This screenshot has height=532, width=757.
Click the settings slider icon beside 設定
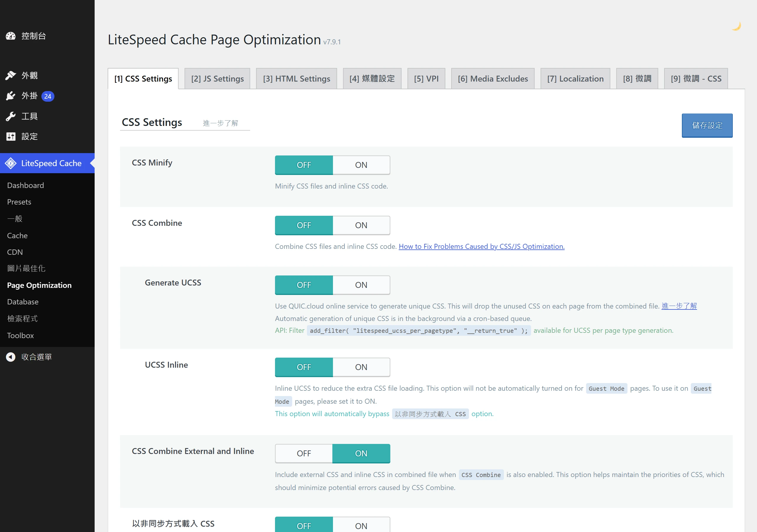(x=11, y=137)
